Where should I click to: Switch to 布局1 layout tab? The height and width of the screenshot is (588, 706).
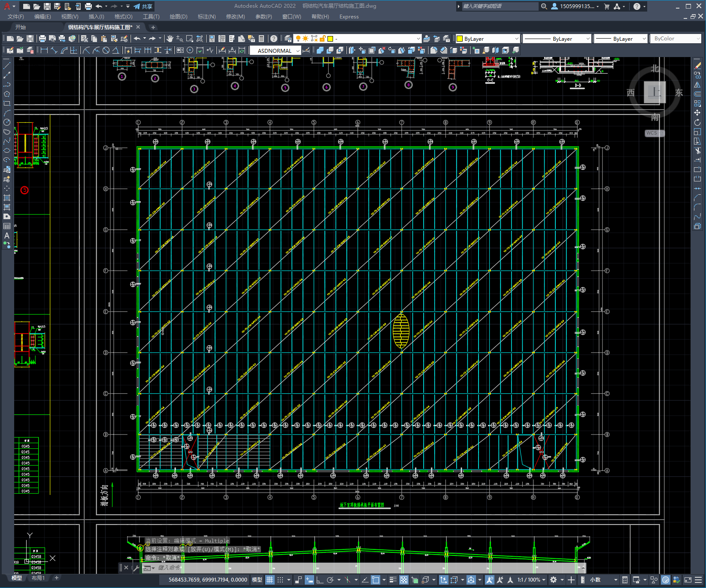pos(38,578)
